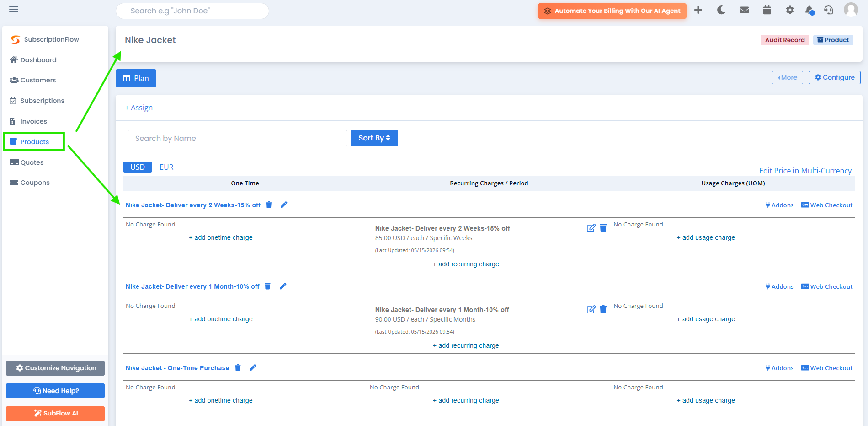Open the SubFlow AI button

pos(55,413)
